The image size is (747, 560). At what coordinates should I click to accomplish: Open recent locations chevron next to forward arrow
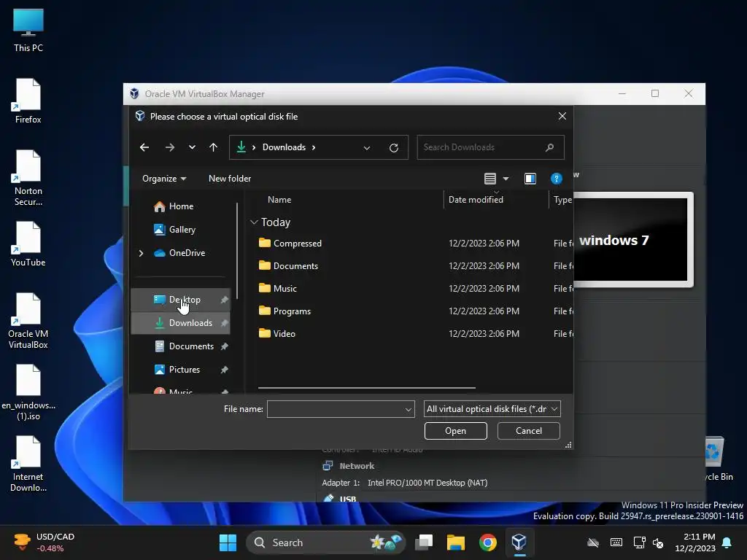point(192,147)
